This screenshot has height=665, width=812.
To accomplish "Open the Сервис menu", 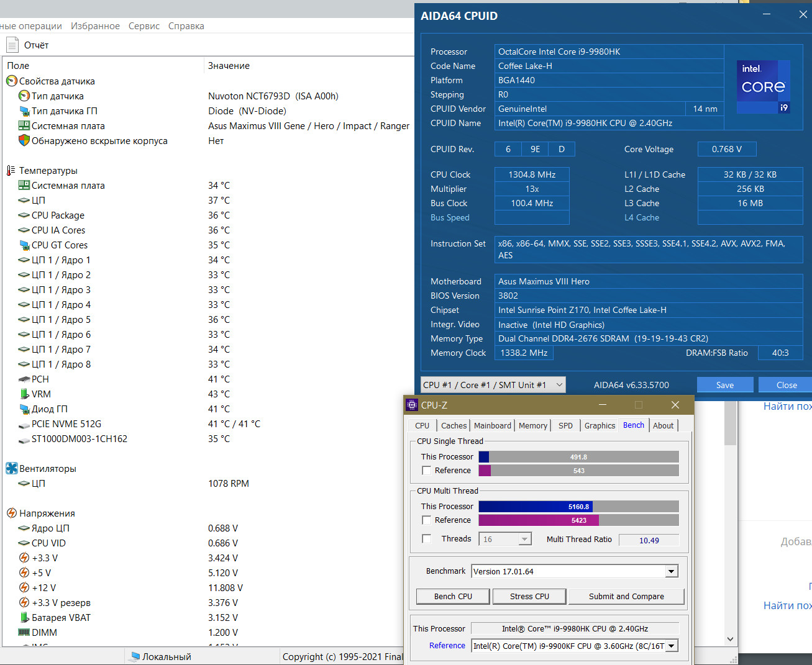I will (144, 26).
